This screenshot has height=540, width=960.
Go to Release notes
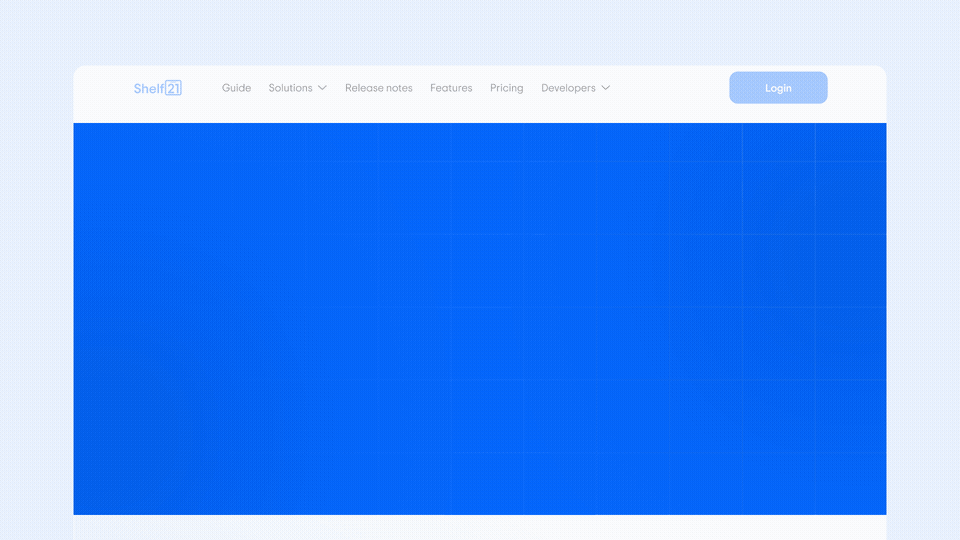click(x=378, y=88)
